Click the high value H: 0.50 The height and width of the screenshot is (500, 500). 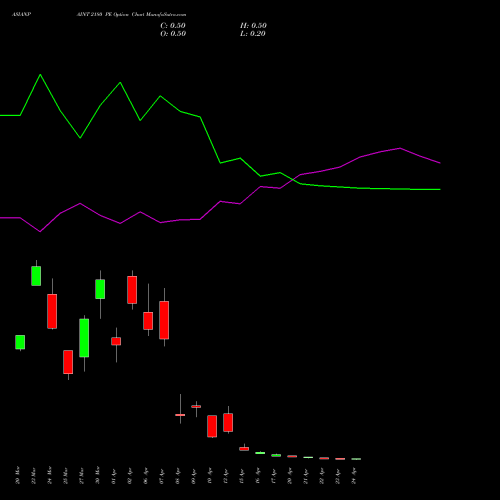click(x=253, y=26)
